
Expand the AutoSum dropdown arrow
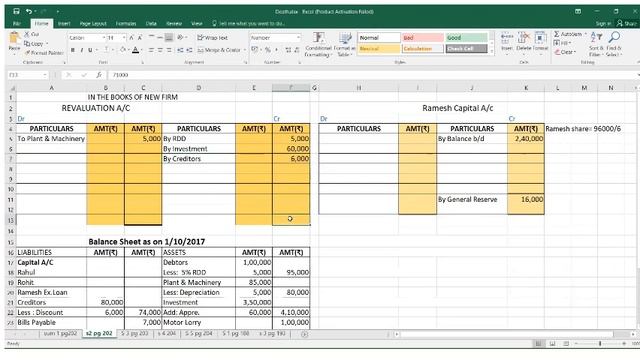(x=585, y=34)
